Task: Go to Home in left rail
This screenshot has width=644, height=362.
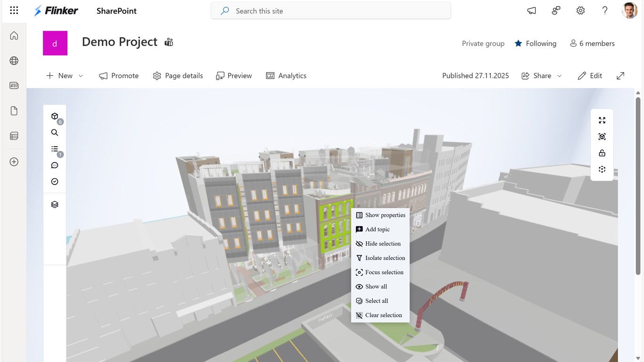Action: coord(14,35)
